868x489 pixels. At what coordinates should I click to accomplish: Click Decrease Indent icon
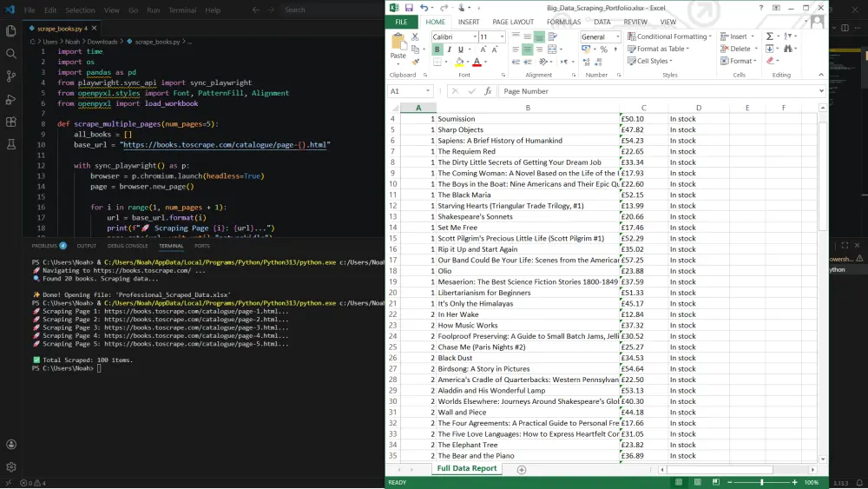(x=516, y=62)
